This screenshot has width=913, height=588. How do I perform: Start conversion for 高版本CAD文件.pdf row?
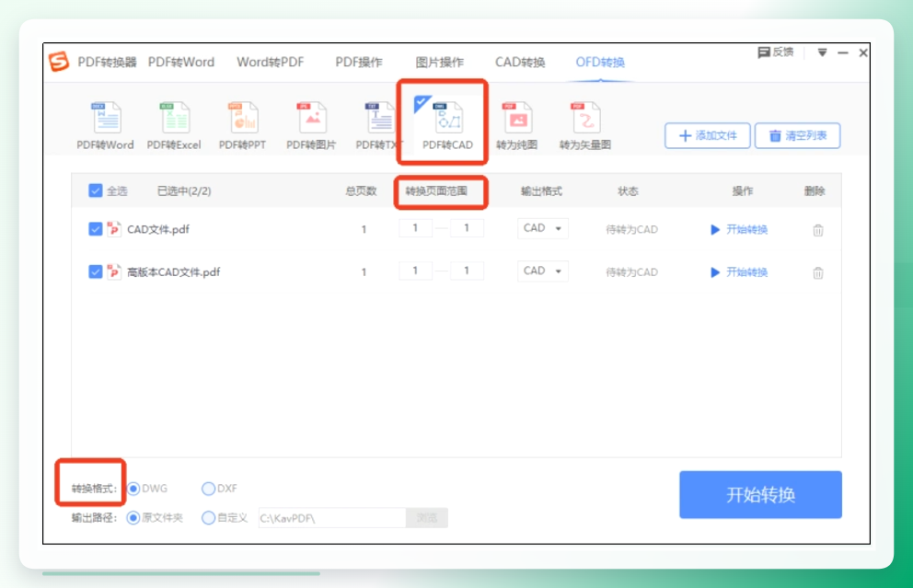tap(739, 271)
